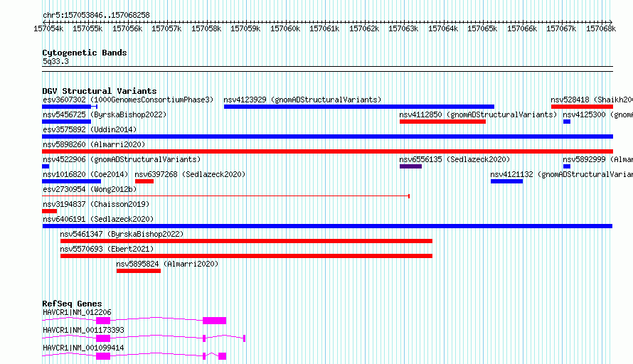Click the NM_001173393 left exon block
Viewport: 633px width, 364px height.
103,338
